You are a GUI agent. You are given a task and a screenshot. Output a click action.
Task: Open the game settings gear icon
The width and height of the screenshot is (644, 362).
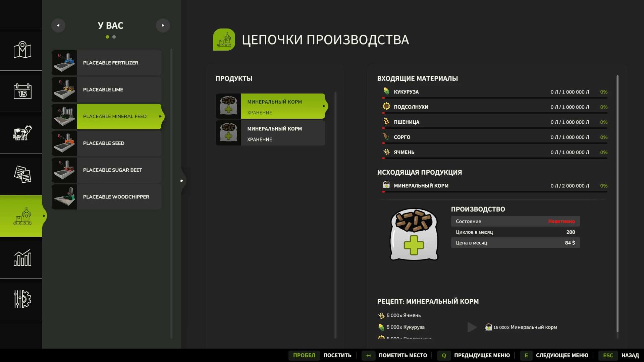[x=22, y=299]
